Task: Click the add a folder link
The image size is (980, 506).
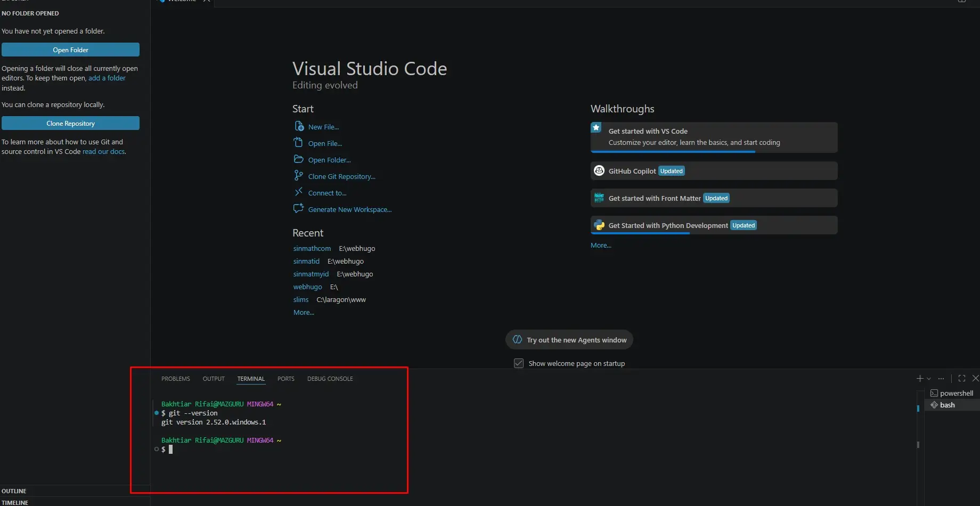Action: tap(107, 78)
